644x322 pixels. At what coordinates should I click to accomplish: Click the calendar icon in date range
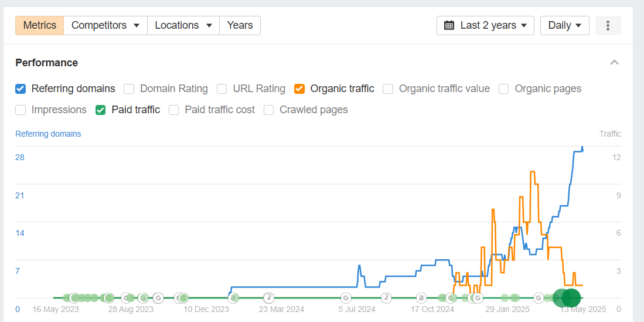[449, 25]
